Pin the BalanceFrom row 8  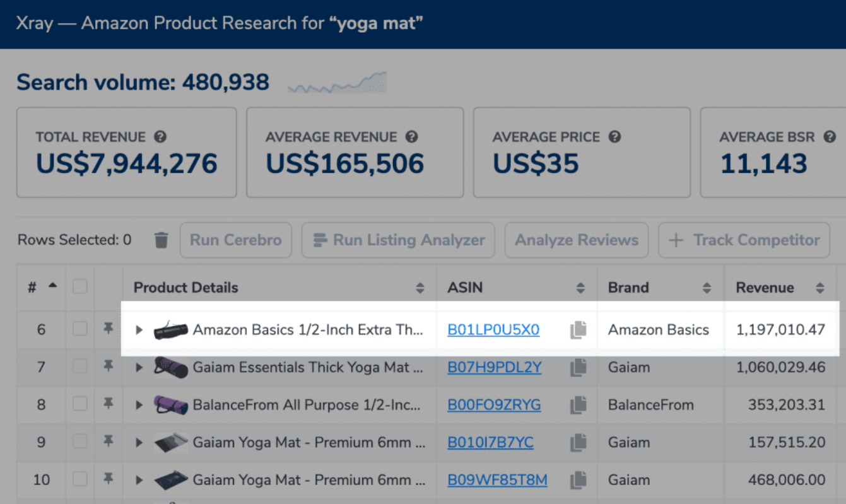point(109,404)
